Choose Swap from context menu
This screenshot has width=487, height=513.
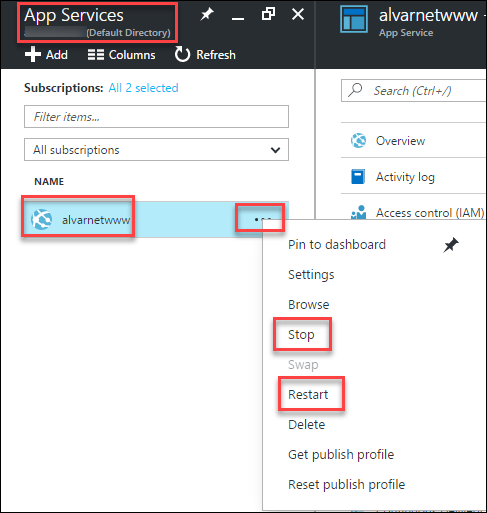[303, 365]
